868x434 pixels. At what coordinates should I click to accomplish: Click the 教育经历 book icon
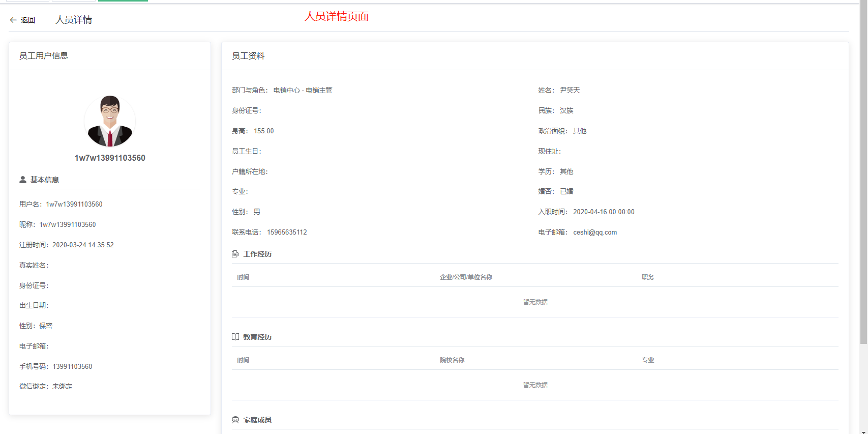click(x=235, y=337)
